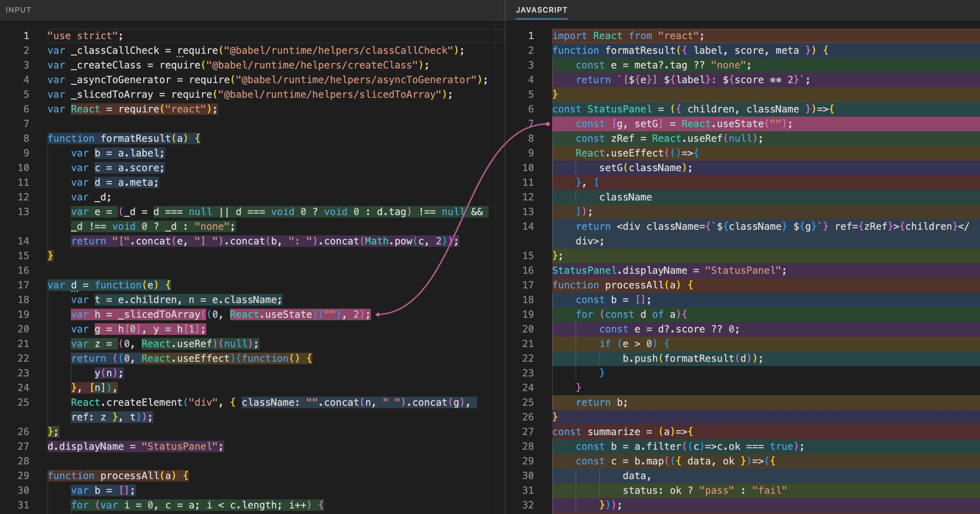The image size is (980, 514).
Task: Click the setG(className); line
Action: pyautogui.click(x=646, y=168)
